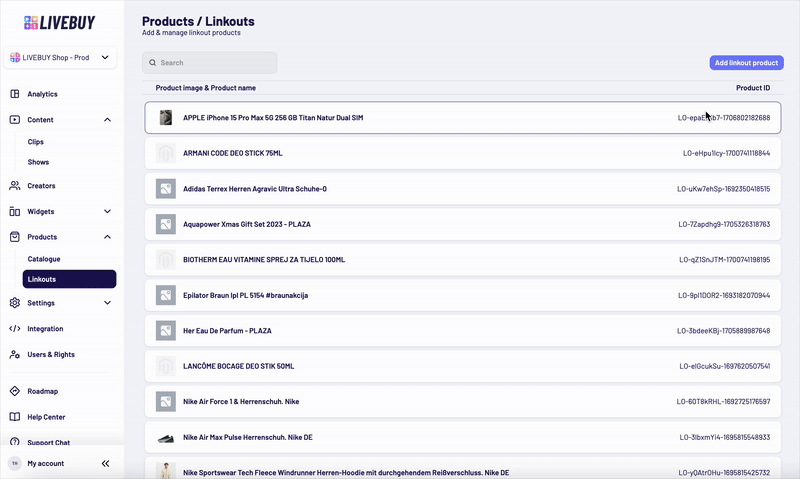Click the Users & Rights icon
Screen dimensions: 800x479
[x=15, y=355]
